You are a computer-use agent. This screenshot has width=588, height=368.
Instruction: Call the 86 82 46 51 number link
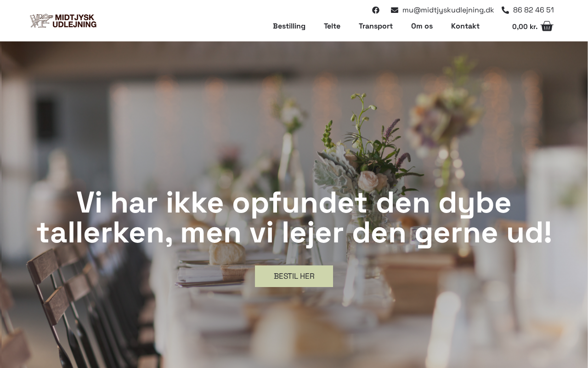coord(533,10)
